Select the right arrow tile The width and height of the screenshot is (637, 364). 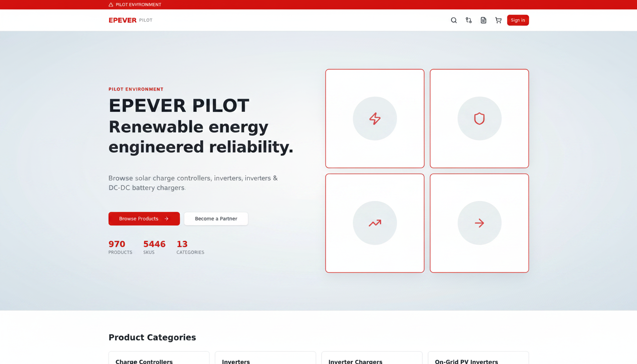pos(479,223)
